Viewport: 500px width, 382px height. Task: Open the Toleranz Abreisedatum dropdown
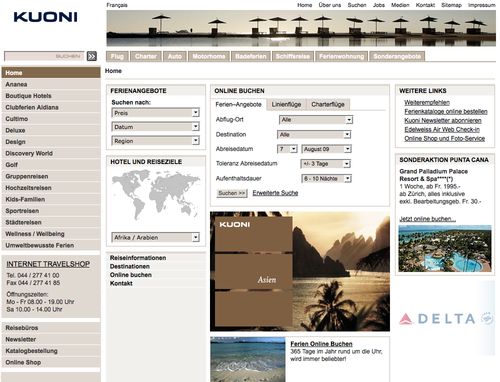point(325,164)
